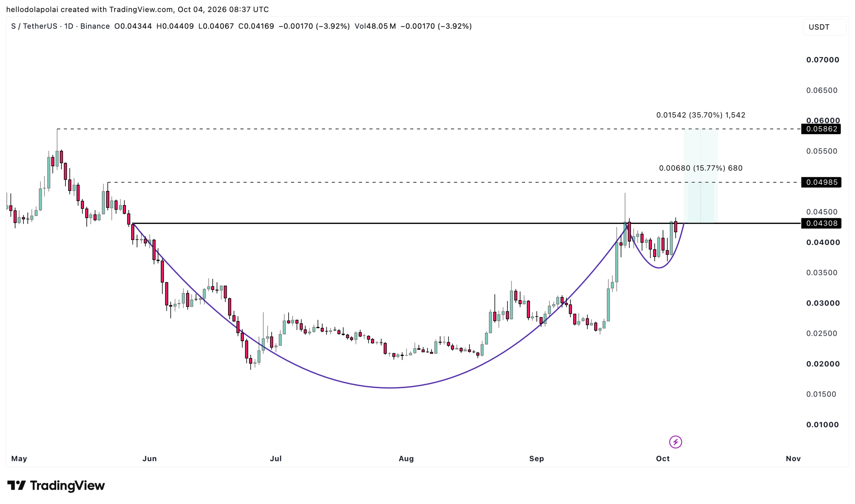This screenshot has height=504, width=855.
Task: Click the close value C0.04169
Action: [x=256, y=26]
